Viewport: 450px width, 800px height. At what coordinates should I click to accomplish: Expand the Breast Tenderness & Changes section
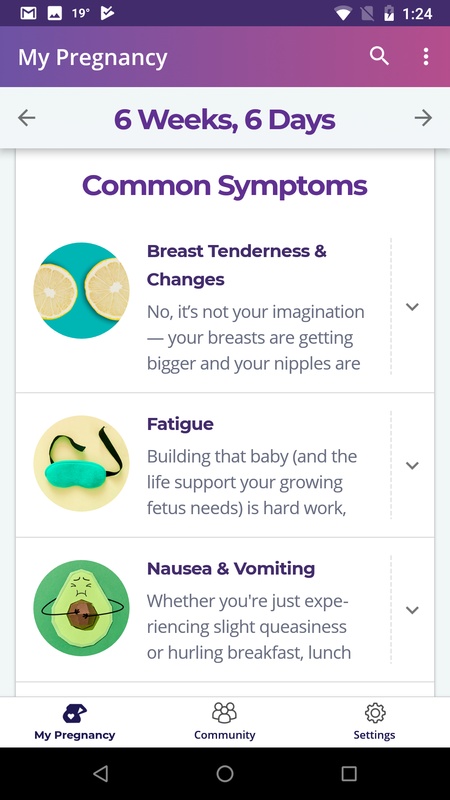(x=412, y=307)
